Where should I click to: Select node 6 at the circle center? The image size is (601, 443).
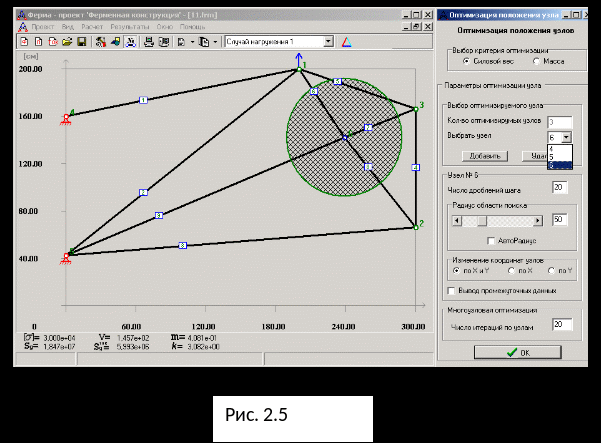(345, 137)
